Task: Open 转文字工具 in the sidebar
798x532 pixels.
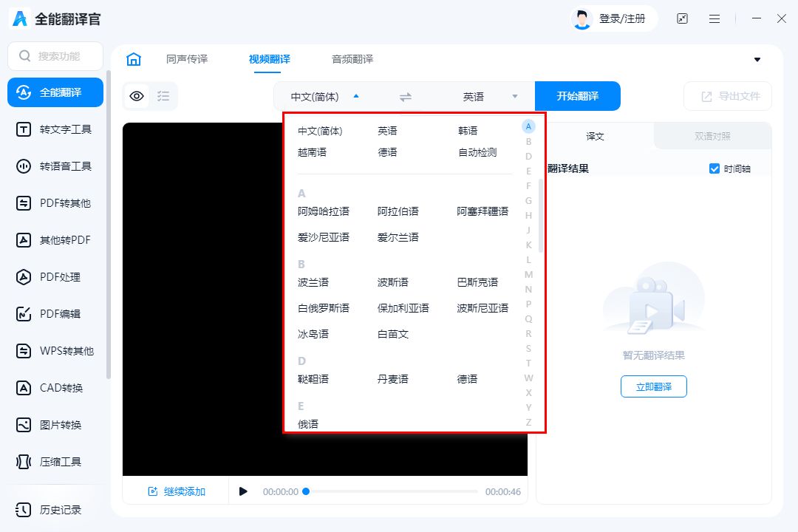Action: pos(55,129)
